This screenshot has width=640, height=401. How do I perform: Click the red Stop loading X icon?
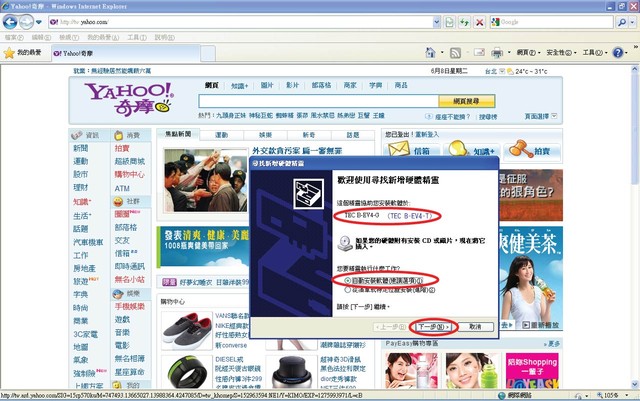(x=480, y=22)
